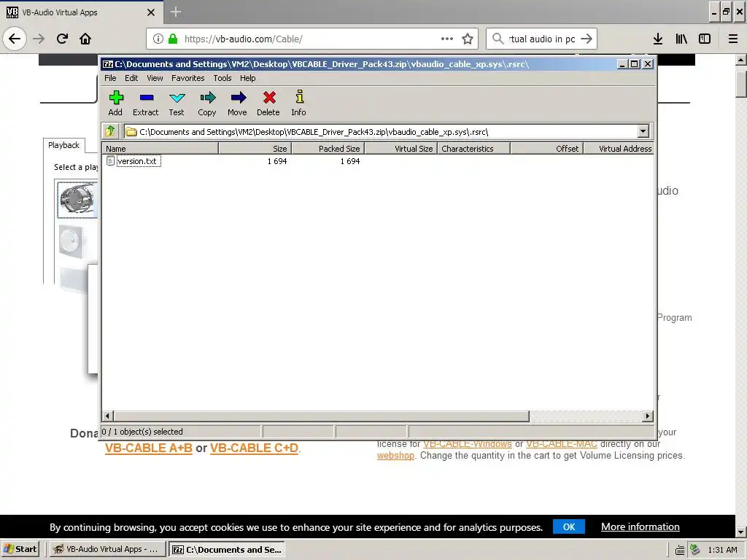This screenshot has width=747, height=560.
Task: Show site information icon in URL bar
Action: point(158,39)
